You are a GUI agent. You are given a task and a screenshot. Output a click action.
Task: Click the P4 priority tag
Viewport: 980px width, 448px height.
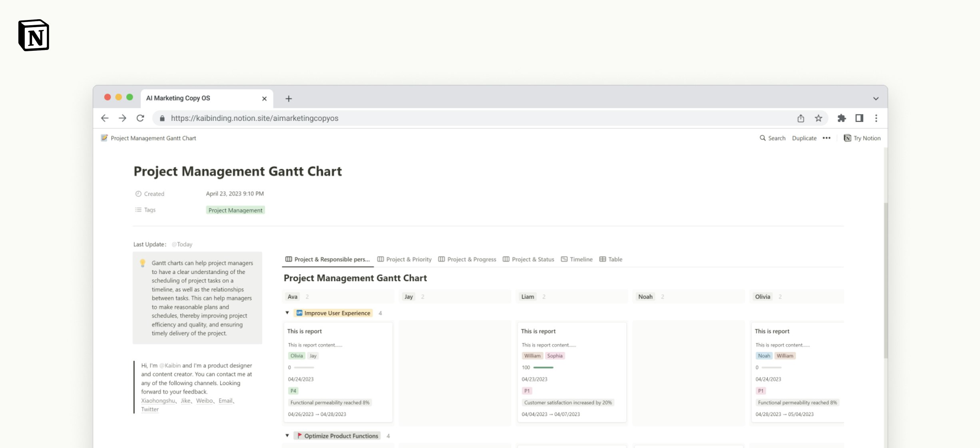293,391
